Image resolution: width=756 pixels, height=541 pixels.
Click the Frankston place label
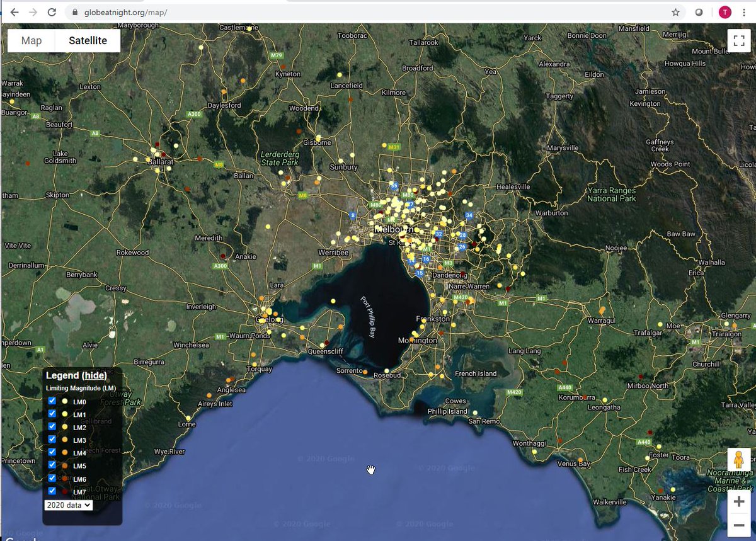pos(433,319)
